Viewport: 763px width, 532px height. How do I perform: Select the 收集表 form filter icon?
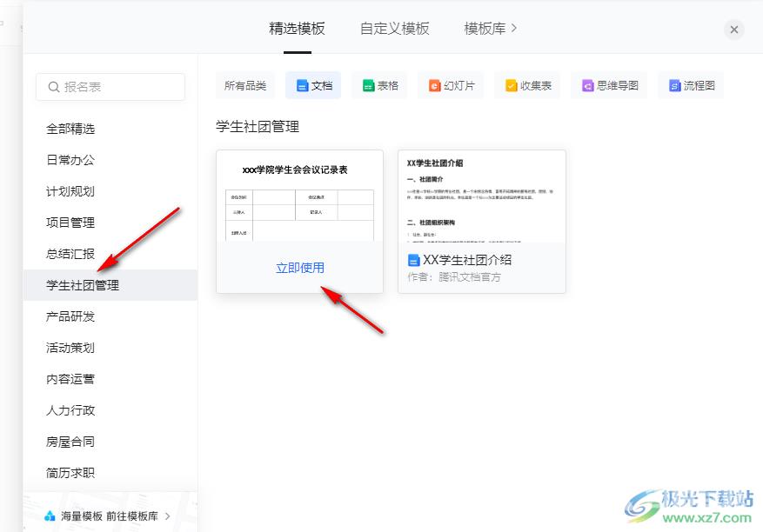click(x=511, y=85)
